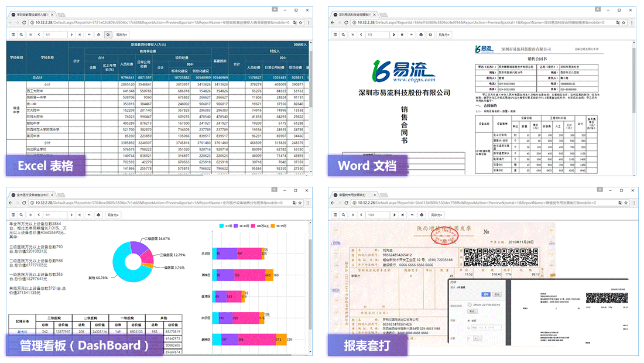Click the back arrow in Word report toolbar

click(411, 35)
